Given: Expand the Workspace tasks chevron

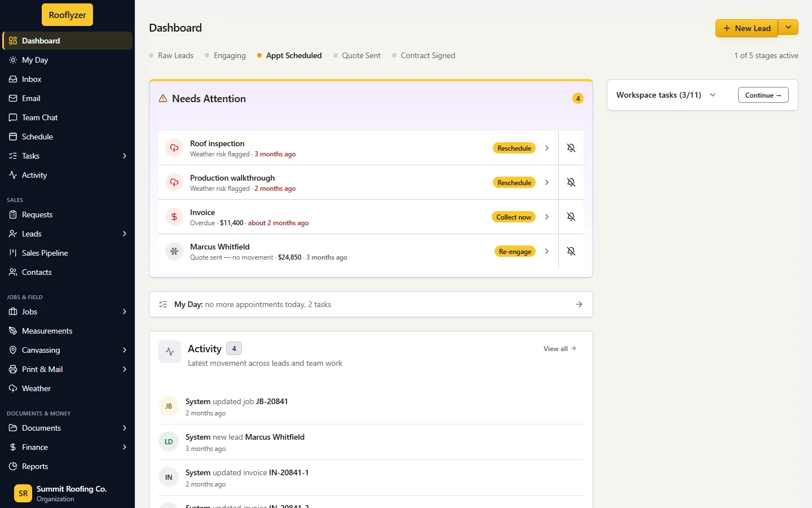Looking at the screenshot, I should point(713,95).
